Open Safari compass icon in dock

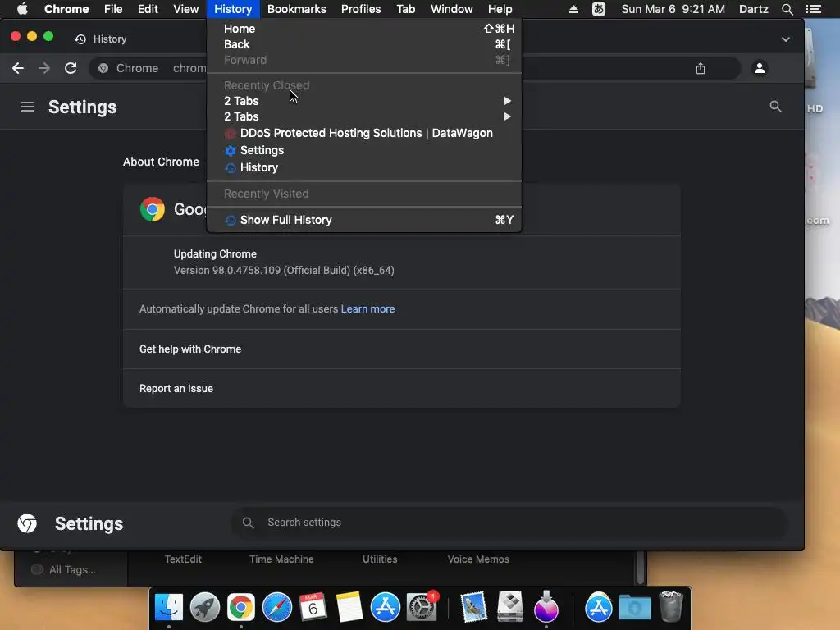click(x=277, y=608)
